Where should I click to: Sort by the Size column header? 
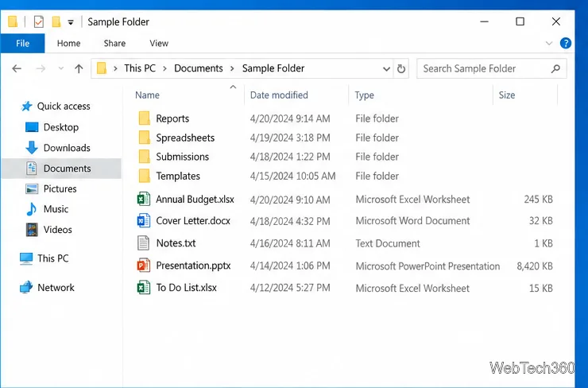[507, 95]
